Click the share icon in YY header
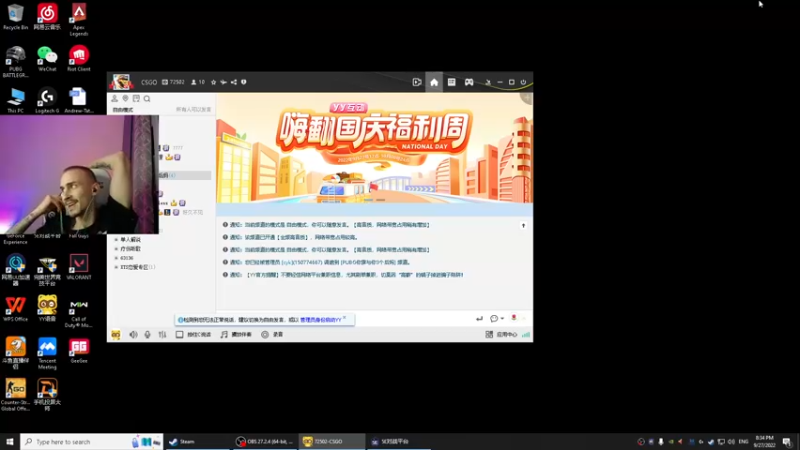Viewport: 800px width, 450px height. [234, 82]
